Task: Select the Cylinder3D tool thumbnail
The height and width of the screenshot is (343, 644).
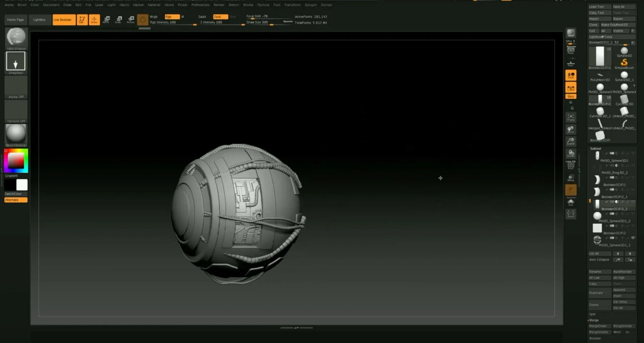Action: click(624, 100)
